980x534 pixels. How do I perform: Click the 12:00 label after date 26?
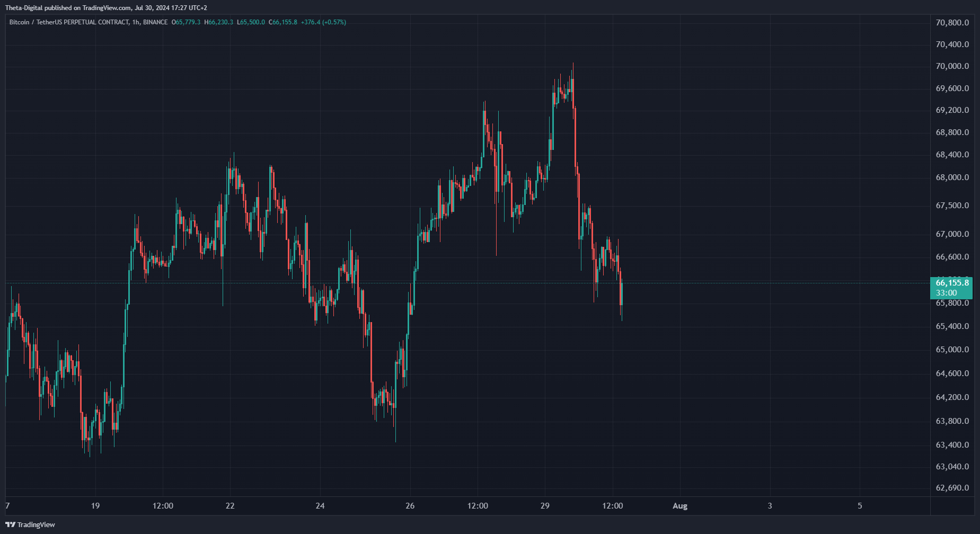point(478,506)
